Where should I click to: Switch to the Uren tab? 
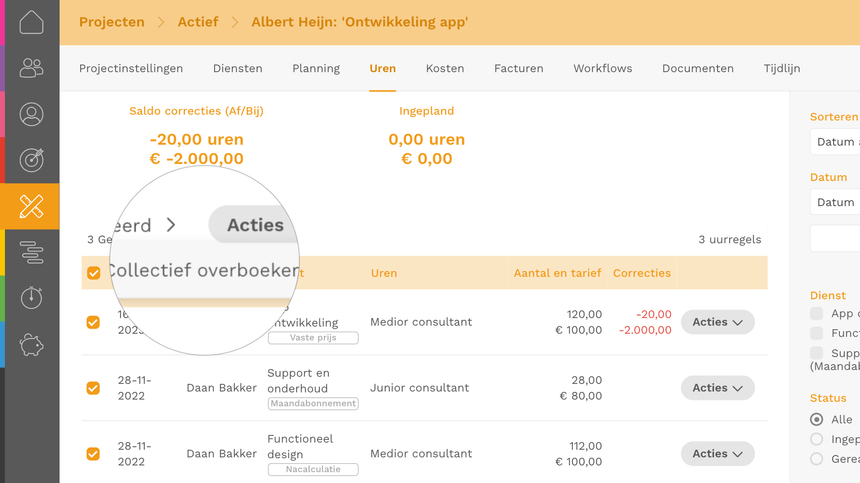click(382, 69)
